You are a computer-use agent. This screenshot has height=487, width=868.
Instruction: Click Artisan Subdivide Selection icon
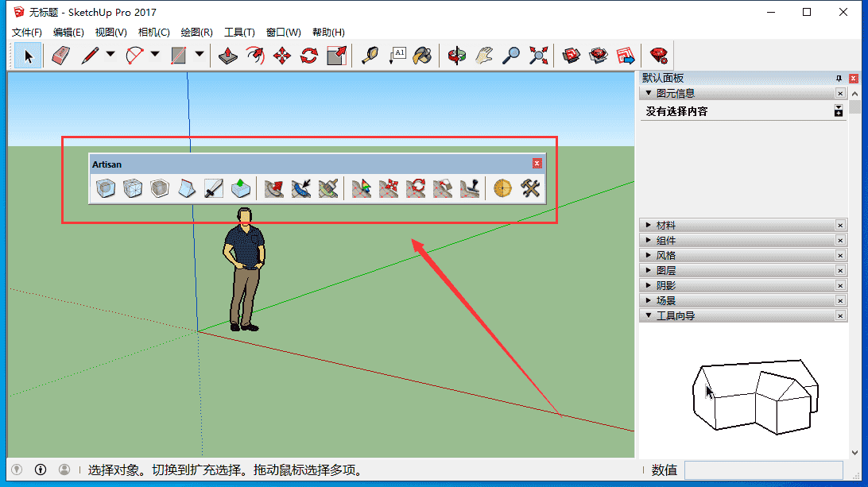pos(133,188)
